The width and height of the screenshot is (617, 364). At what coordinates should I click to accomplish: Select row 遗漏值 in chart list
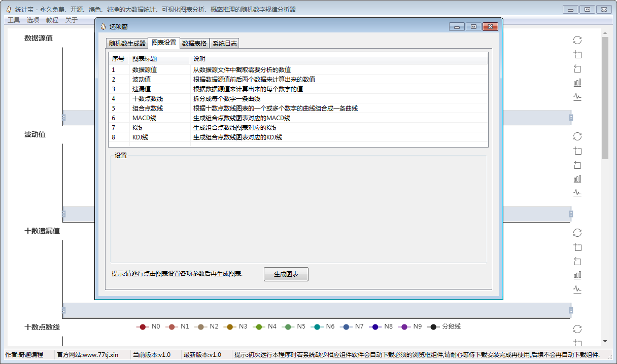(298, 89)
